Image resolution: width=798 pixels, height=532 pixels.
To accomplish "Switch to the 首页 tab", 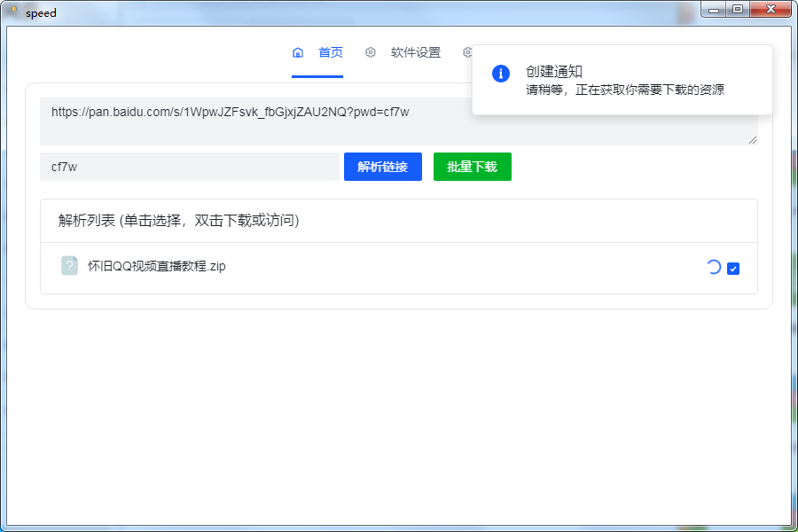I will coord(330,53).
